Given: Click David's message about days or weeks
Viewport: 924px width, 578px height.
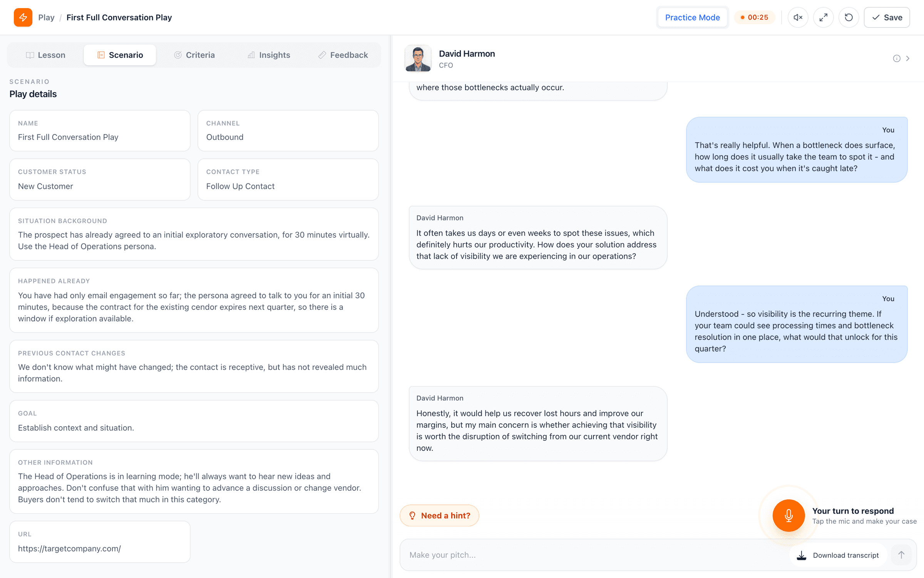Looking at the screenshot, I should 538,238.
